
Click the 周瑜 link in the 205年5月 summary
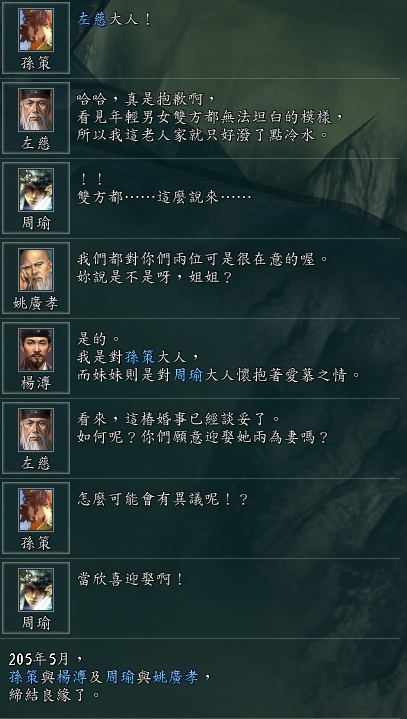pyautogui.click(x=121, y=677)
